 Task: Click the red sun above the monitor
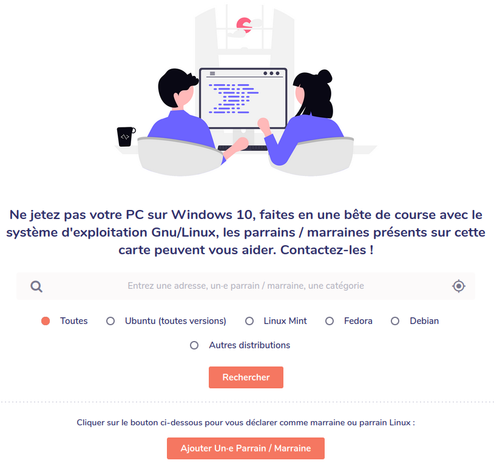pyautogui.click(x=244, y=25)
